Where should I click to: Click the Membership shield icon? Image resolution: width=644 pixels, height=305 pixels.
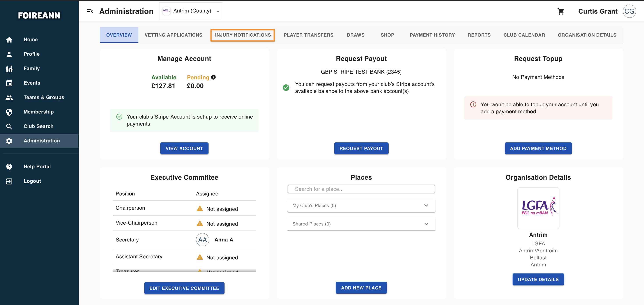[9, 112]
